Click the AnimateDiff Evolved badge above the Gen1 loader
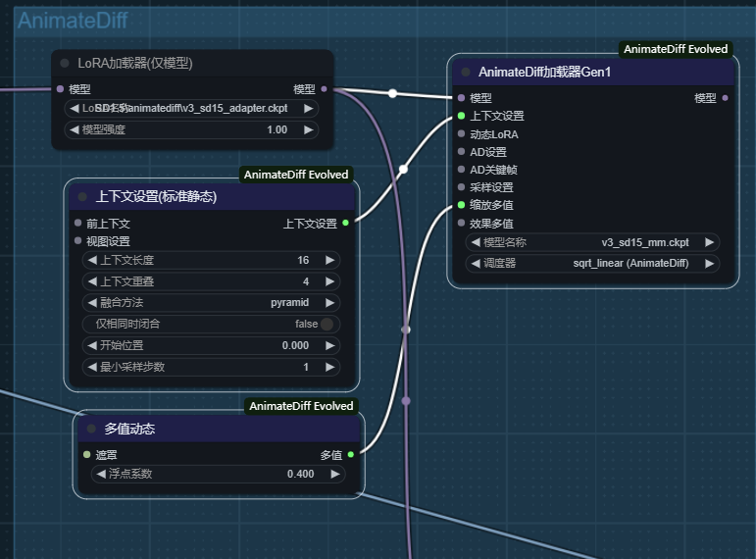The height and width of the screenshot is (559, 756). [676, 49]
